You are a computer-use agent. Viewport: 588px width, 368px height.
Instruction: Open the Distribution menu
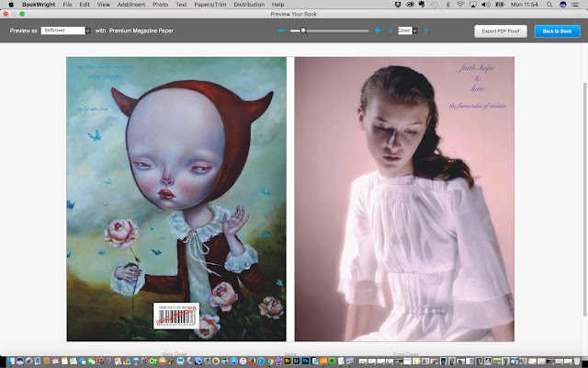point(249,5)
